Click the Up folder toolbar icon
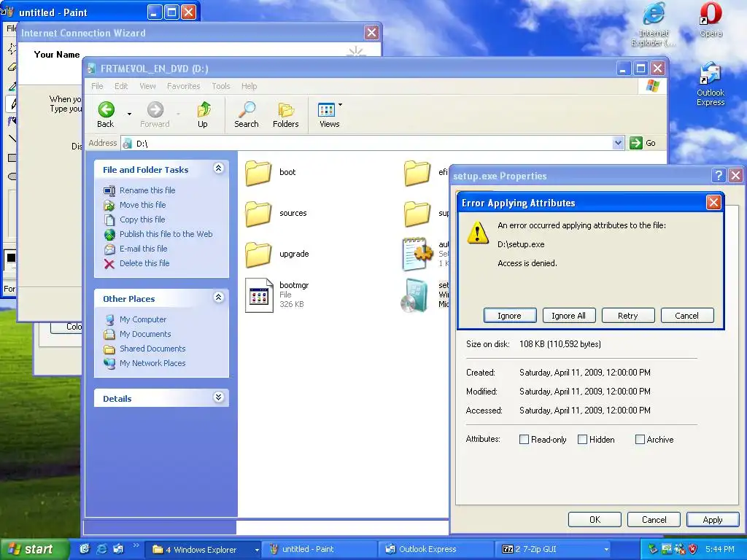This screenshot has height=560, width=747. click(x=203, y=114)
